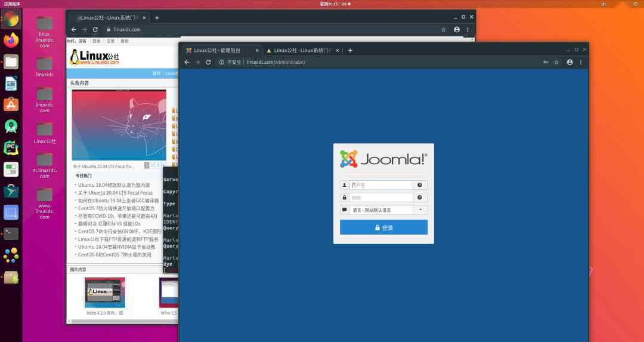Select slide number 2 under the headline image

point(152,165)
